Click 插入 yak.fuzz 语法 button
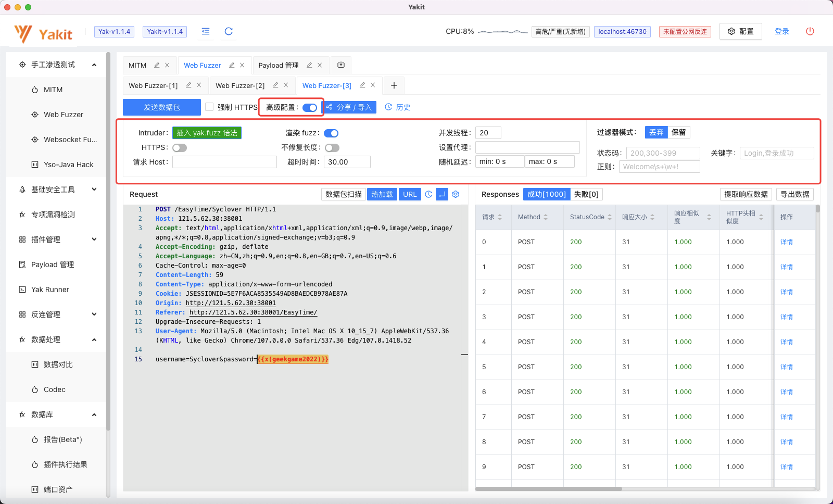833x504 pixels. point(207,133)
